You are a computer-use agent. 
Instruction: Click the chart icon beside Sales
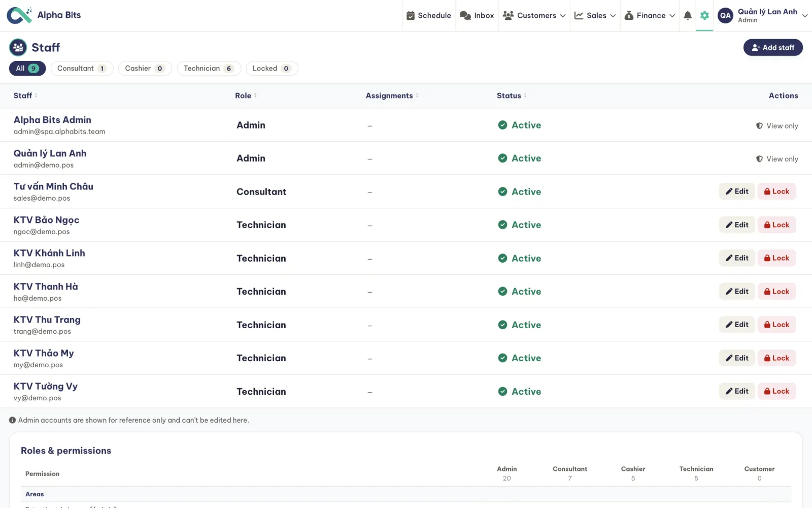(x=579, y=16)
